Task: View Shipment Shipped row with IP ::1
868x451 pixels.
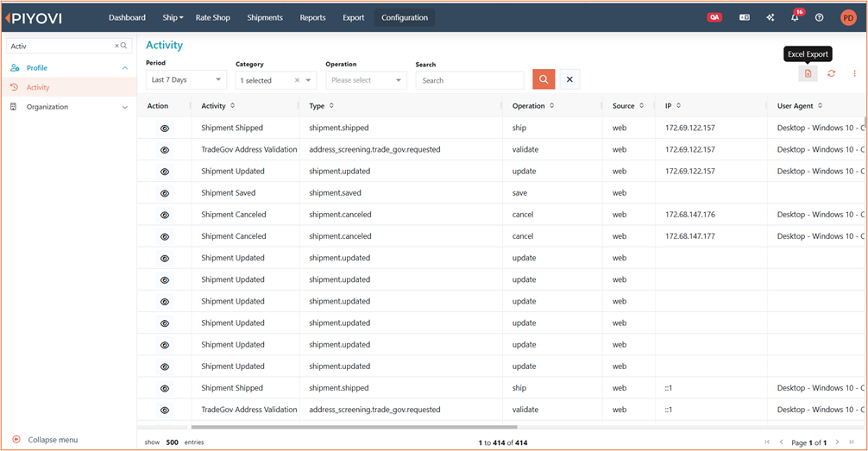Action: point(165,388)
